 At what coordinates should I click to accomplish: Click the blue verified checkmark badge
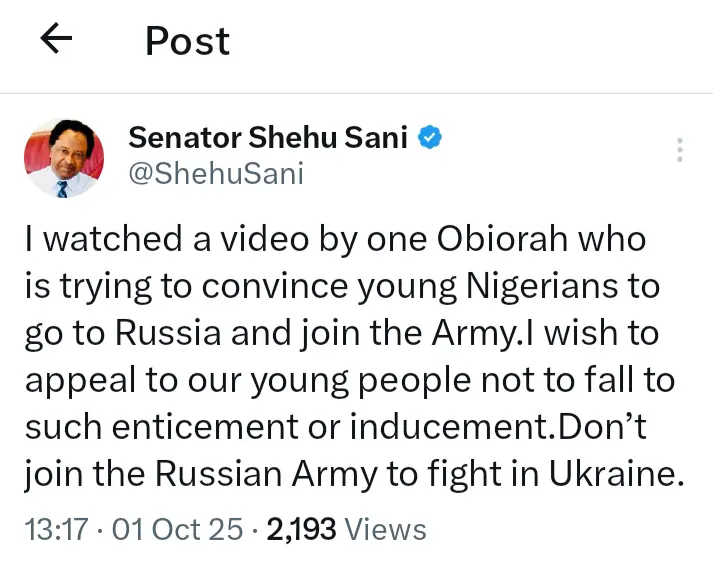click(x=430, y=138)
